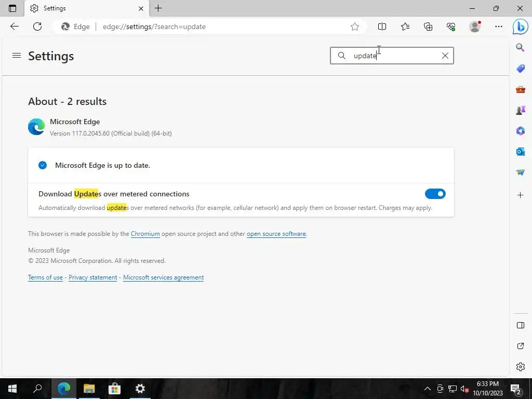The width and height of the screenshot is (532, 399).
Task: Open Collections
Action: click(428, 26)
